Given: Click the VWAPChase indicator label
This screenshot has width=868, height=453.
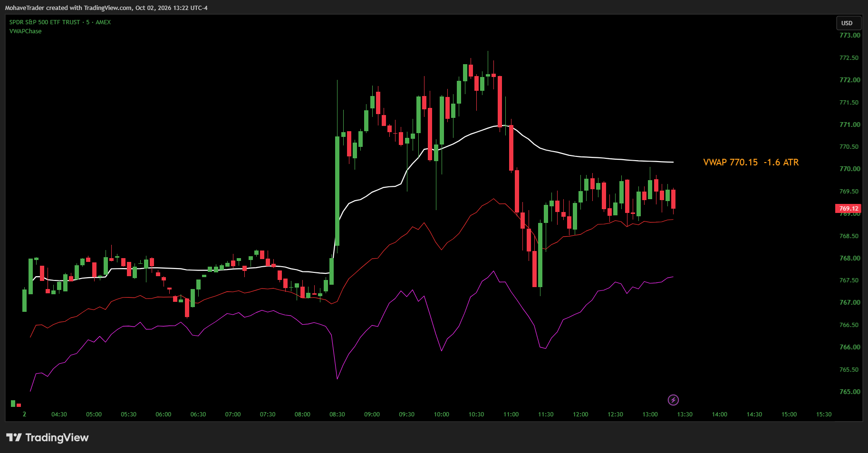Looking at the screenshot, I should 26,31.
